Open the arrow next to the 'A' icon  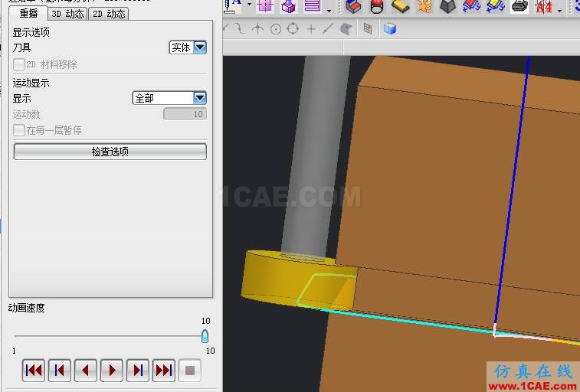tap(249, 5)
